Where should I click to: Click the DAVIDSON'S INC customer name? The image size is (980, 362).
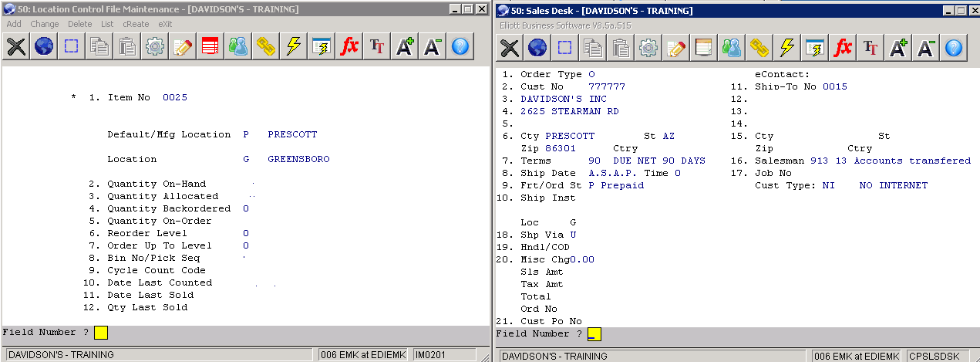click(564, 99)
